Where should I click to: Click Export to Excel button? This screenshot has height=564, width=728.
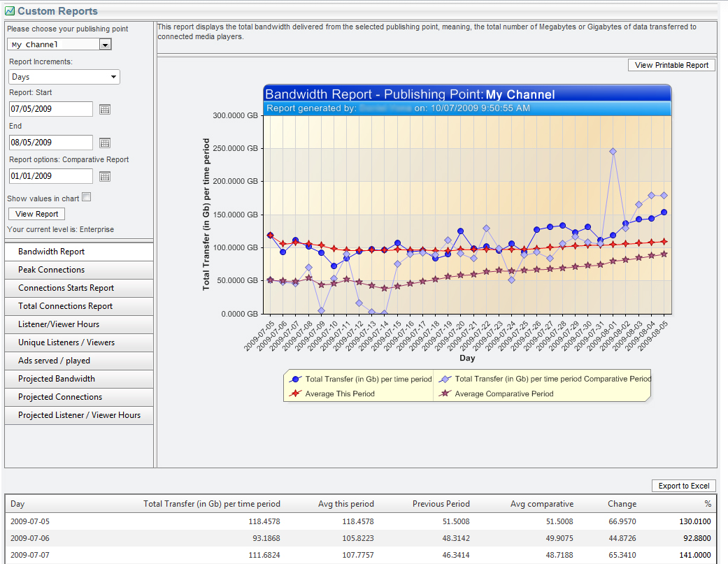[683, 486]
